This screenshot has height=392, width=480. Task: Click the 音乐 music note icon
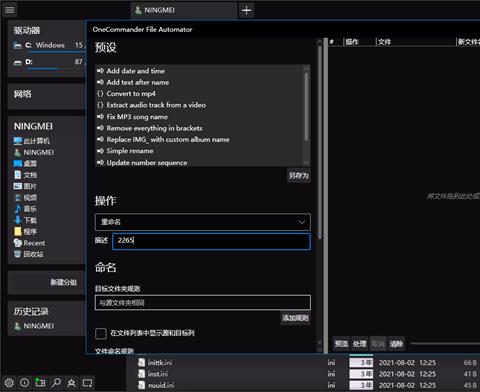18,209
